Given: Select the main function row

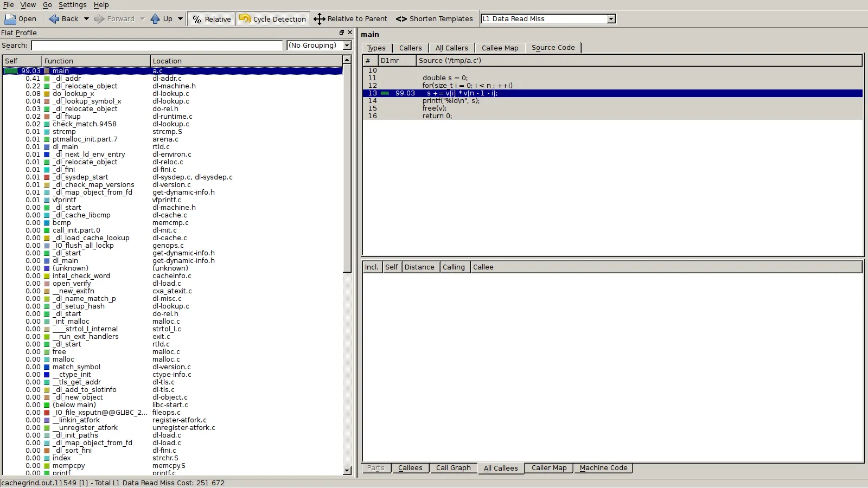Looking at the screenshot, I should [x=173, y=71].
